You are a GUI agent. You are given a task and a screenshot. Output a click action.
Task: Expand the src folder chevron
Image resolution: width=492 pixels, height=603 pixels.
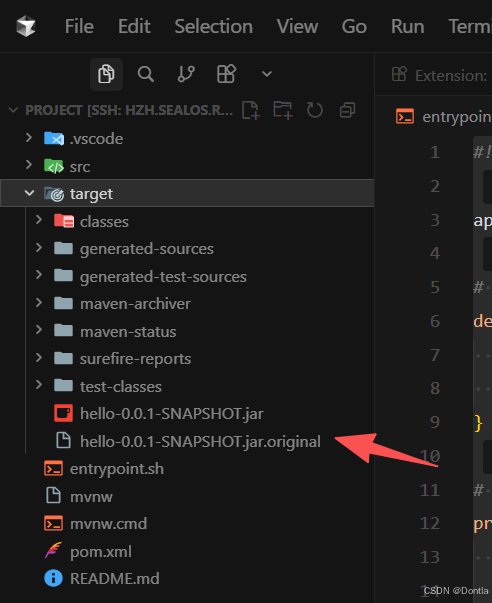coord(29,165)
